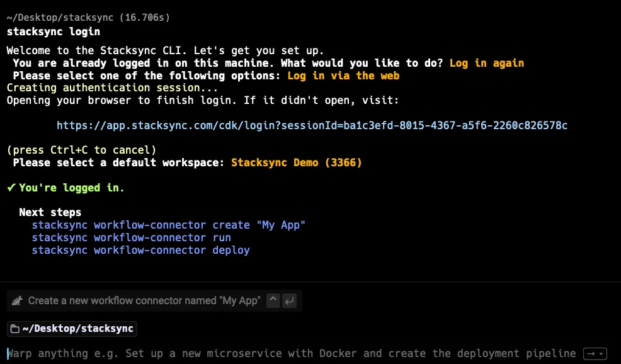Click the "You're logged in." message
This screenshot has height=364, width=621.
72,188
